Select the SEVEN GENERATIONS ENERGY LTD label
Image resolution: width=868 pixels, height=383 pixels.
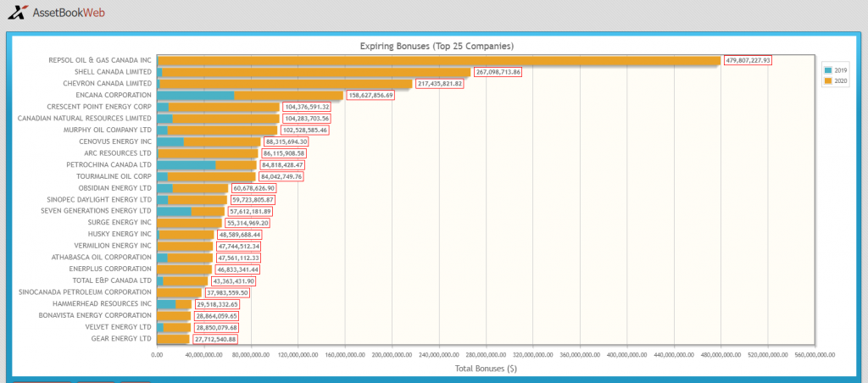(97, 211)
